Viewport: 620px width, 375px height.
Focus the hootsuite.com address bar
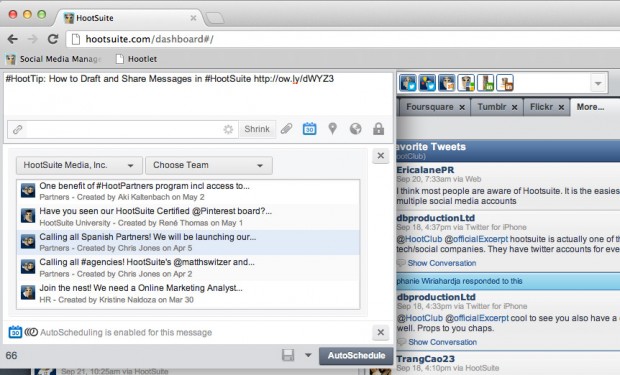coord(343,39)
